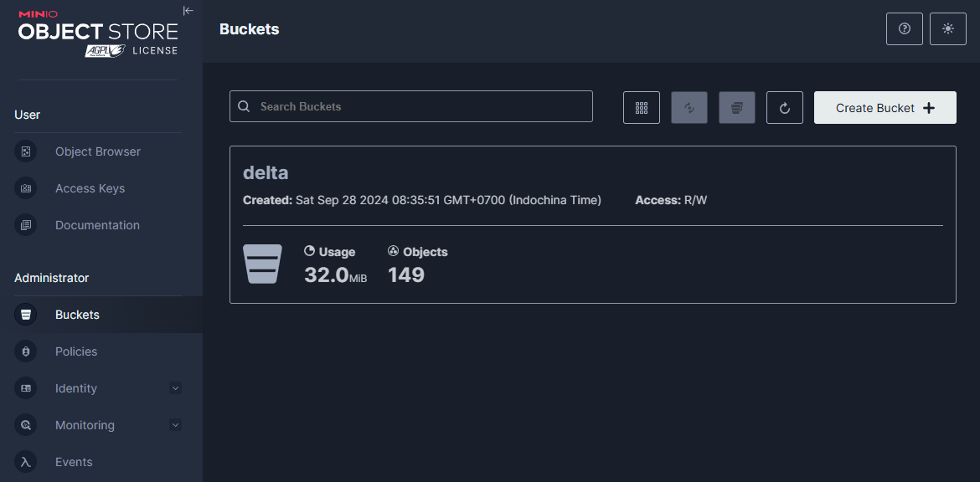Click into the Search Buckets field

point(411,106)
